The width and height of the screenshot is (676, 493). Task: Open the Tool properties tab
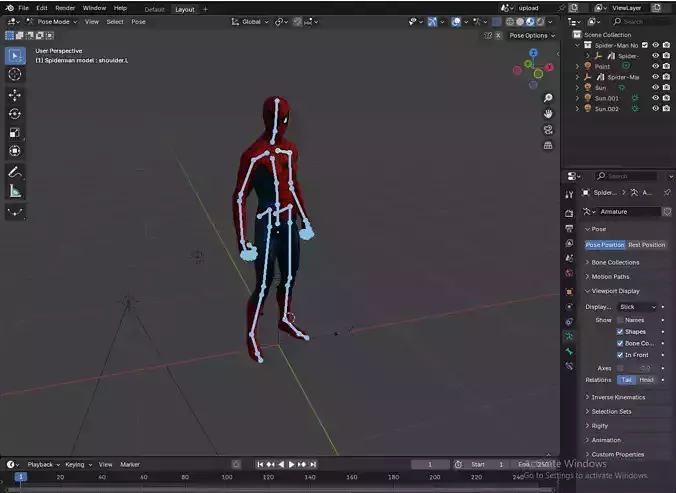569,195
